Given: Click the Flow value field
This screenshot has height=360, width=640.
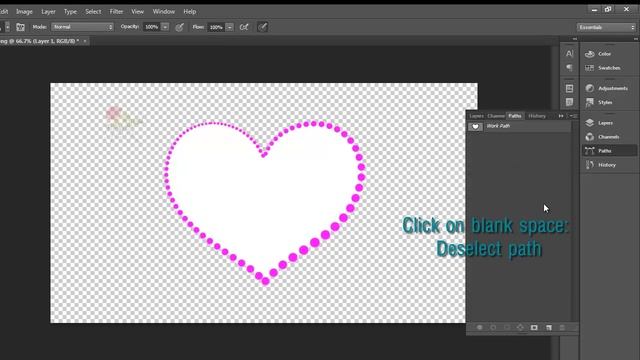Looking at the screenshot, I should 216,27.
